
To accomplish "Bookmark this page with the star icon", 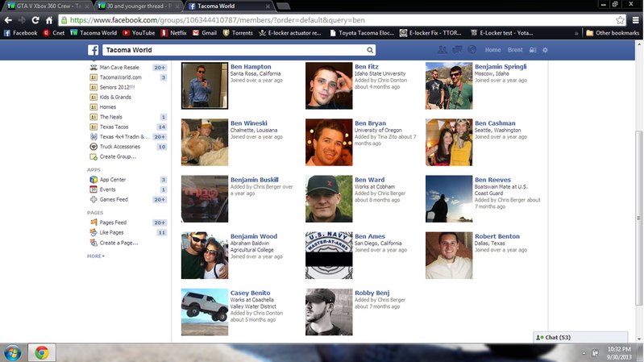I will 620,20.
